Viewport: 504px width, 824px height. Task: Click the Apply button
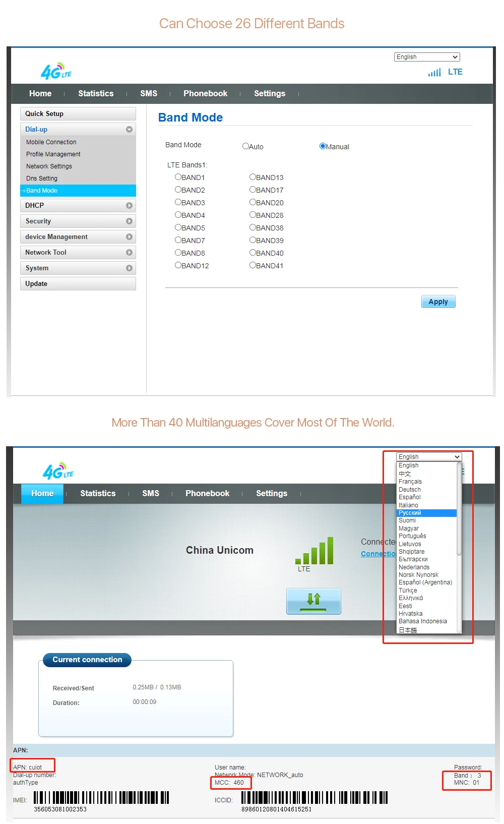(438, 302)
